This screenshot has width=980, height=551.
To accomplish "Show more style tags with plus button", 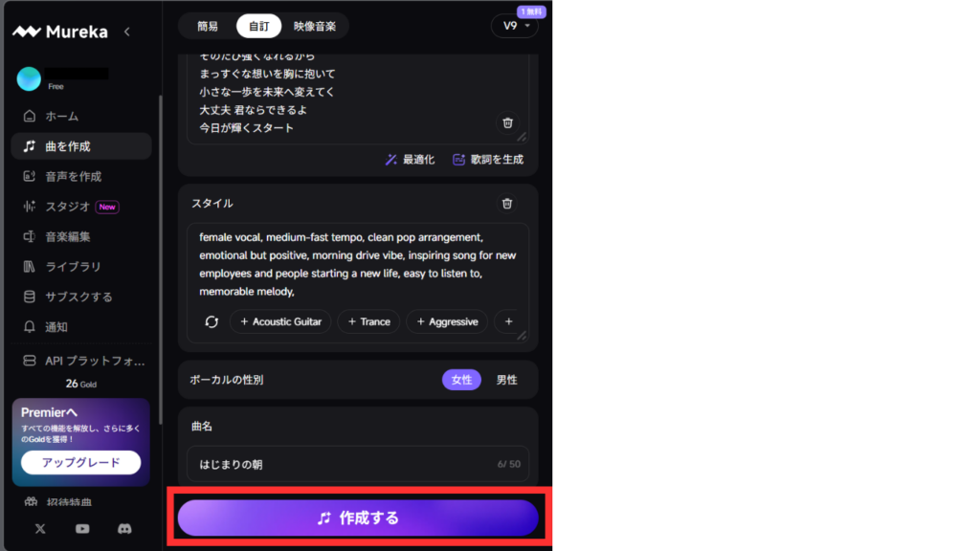I will pos(508,321).
